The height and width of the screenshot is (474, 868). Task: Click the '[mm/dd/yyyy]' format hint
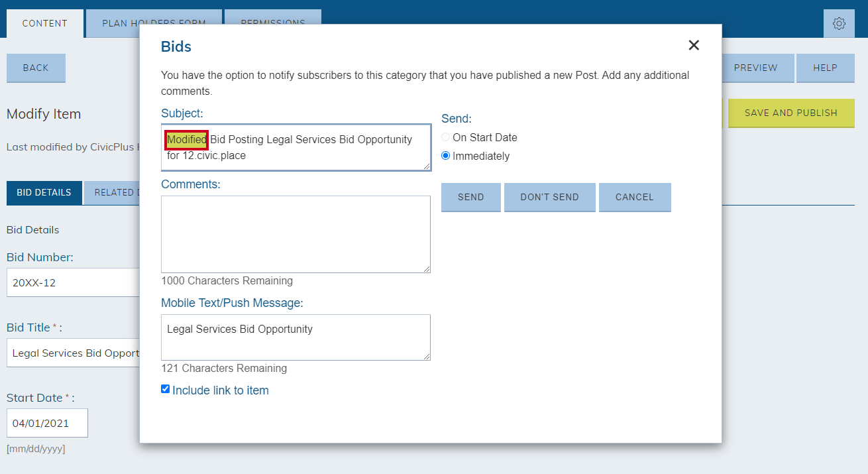point(36,449)
